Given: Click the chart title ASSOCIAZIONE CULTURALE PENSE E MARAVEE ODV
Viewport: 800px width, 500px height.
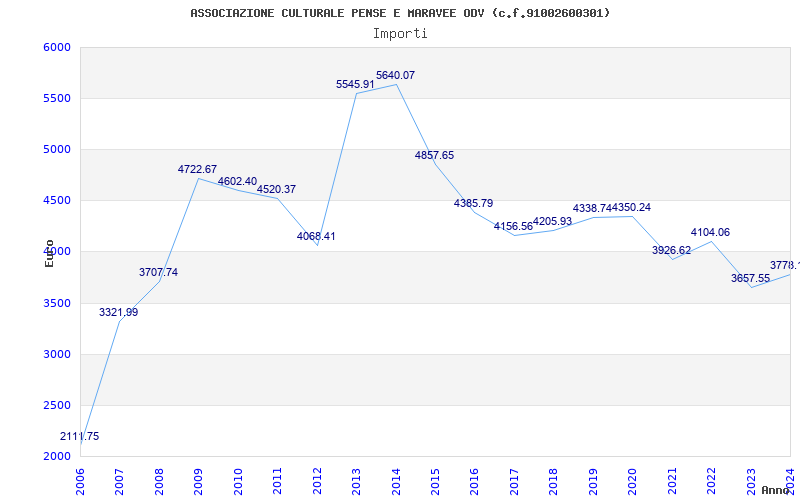Looking at the screenshot, I should pos(400,13).
